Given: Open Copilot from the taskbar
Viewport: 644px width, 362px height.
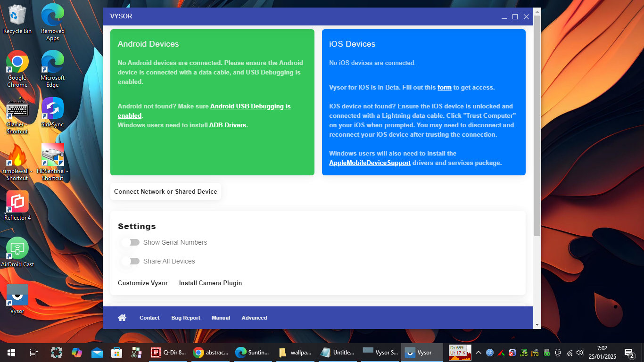Looking at the screenshot, I should (x=76, y=353).
